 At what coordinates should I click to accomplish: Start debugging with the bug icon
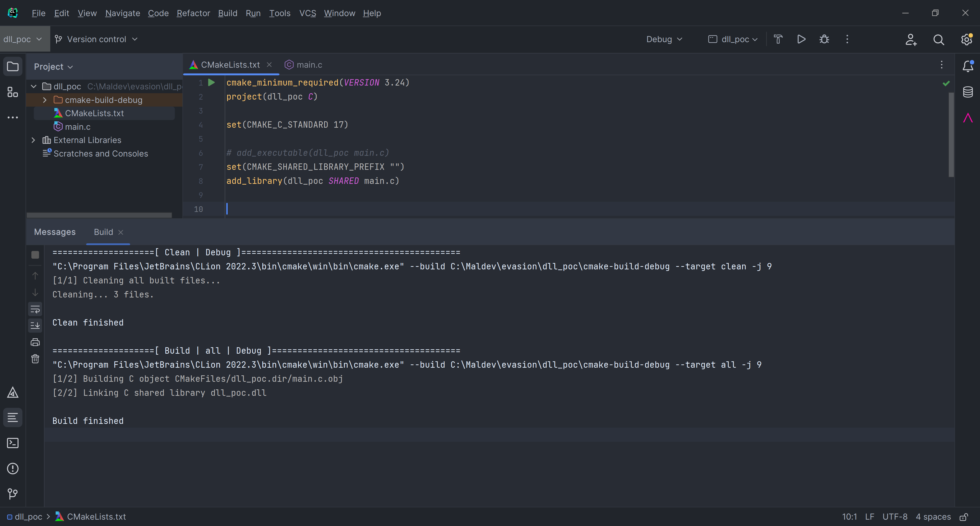pos(824,39)
